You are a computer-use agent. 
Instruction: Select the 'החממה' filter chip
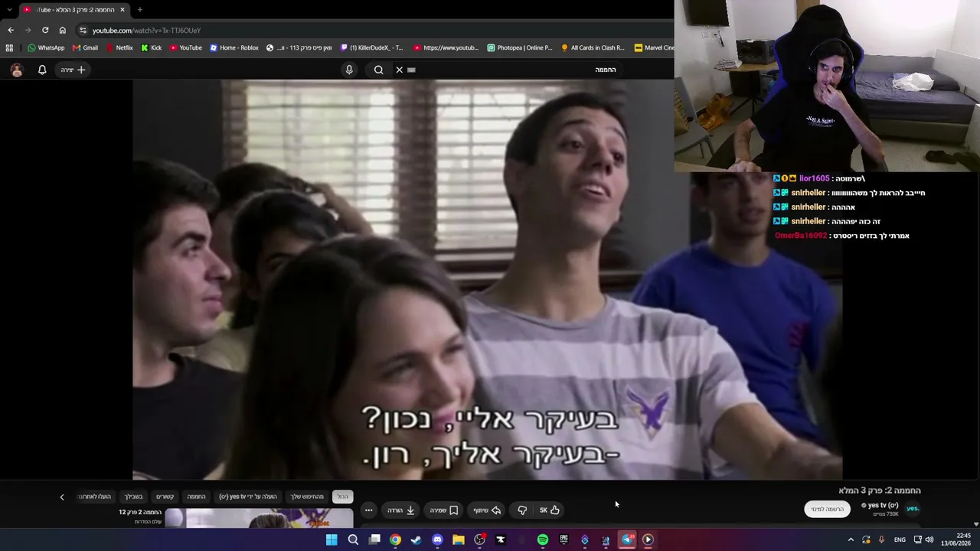[x=197, y=497]
